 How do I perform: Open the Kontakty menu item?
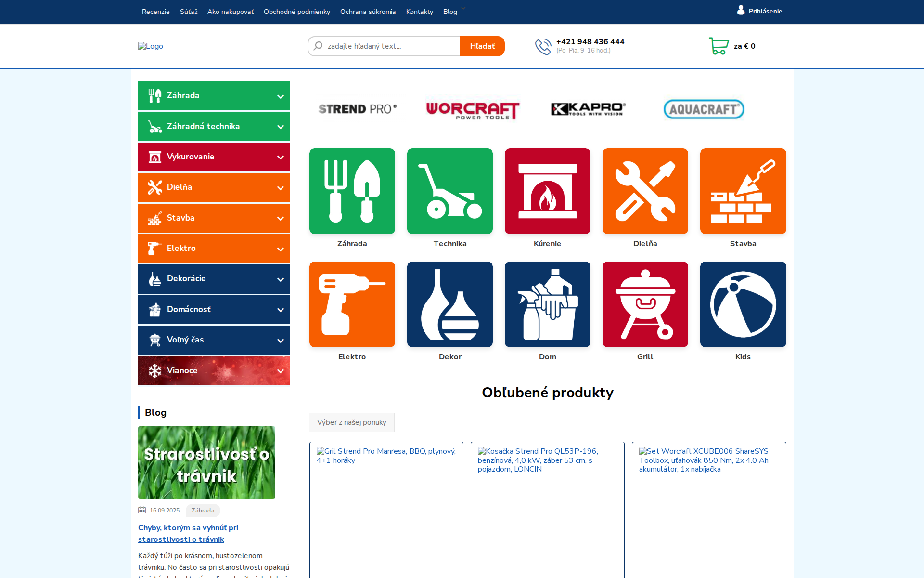click(x=419, y=12)
